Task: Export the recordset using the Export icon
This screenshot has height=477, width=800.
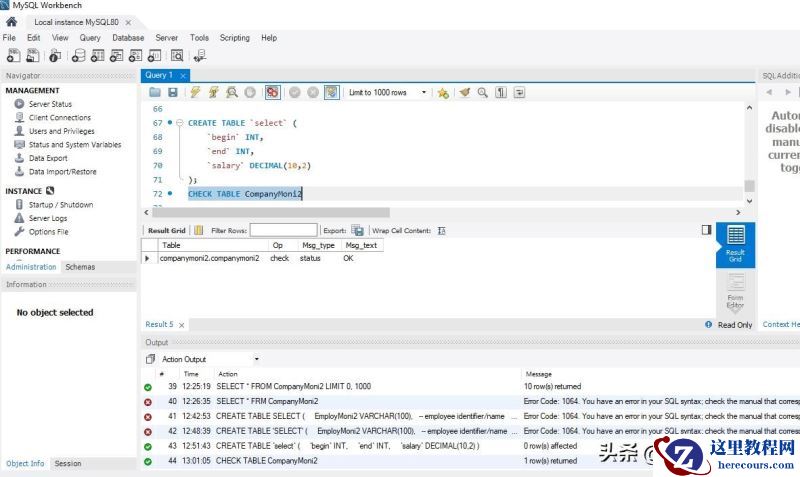Action: coord(357,230)
